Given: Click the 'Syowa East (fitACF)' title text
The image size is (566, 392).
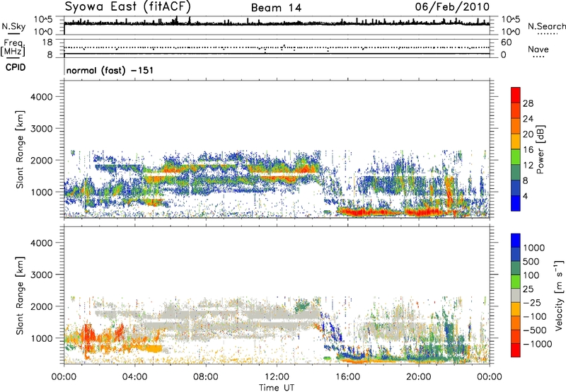Looking at the screenshot, I should click(127, 6).
